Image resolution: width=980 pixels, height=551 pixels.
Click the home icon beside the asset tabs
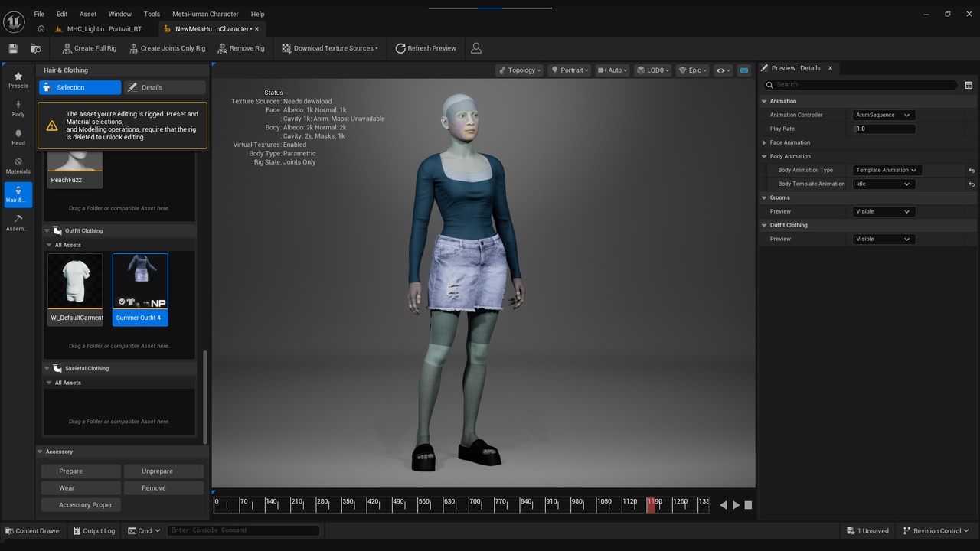click(41, 29)
